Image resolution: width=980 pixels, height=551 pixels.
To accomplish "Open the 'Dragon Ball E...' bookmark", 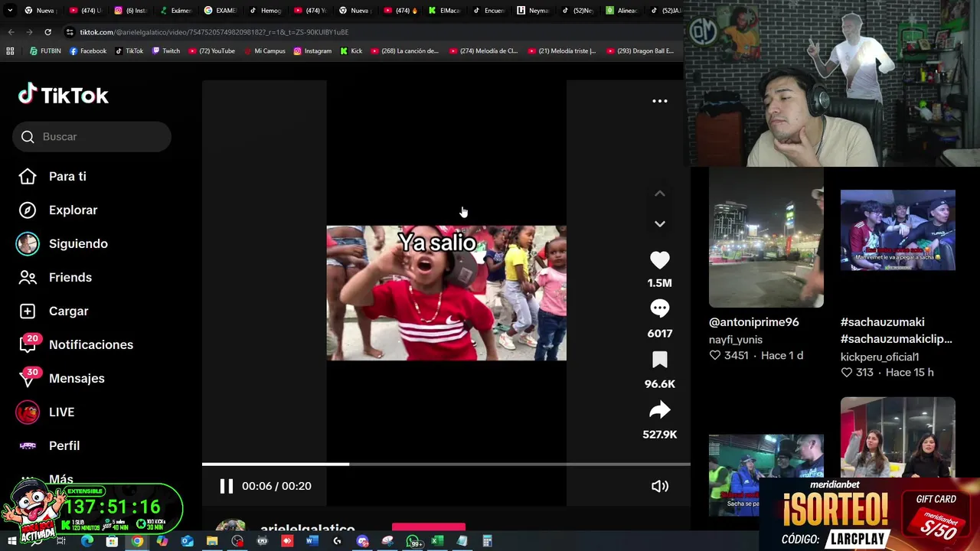I will pyautogui.click(x=641, y=51).
